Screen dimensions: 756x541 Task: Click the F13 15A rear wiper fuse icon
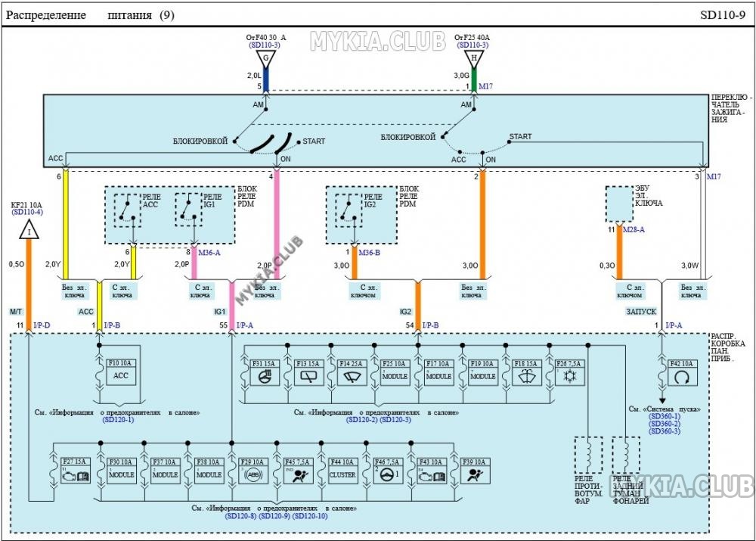[x=308, y=377]
